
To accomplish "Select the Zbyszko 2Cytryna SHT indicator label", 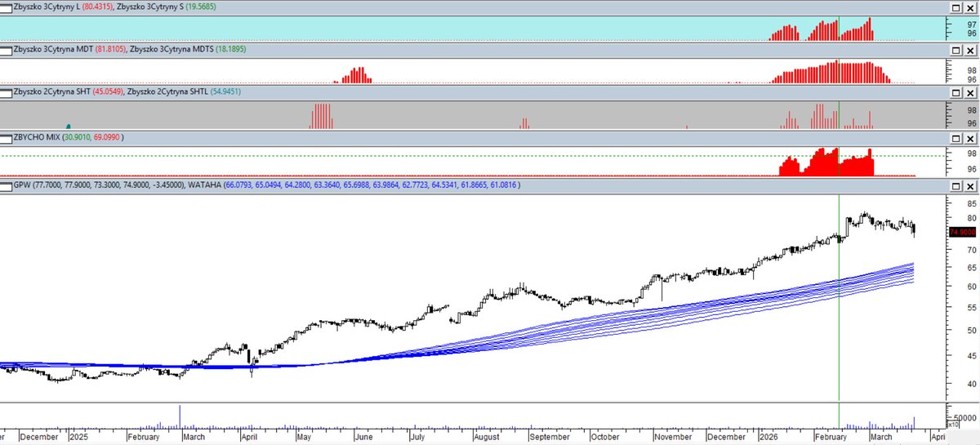I will (x=51, y=93).
